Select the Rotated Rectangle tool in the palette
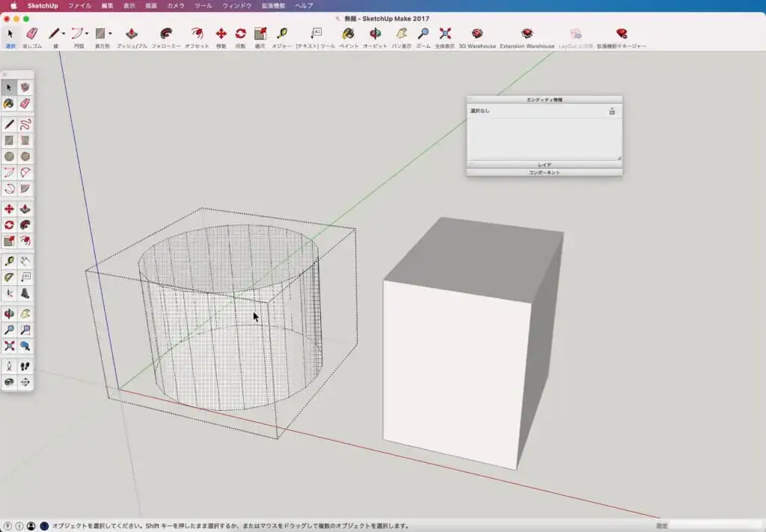The image size is (766, 532). pos(25,141)
